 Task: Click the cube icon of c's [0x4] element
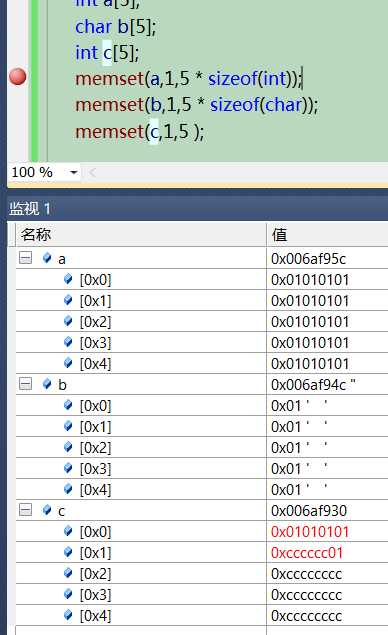point(68,615)
